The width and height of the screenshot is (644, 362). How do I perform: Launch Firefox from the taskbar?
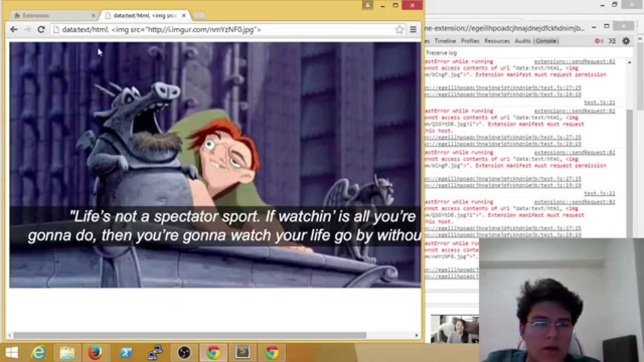[x=96, y=353]
